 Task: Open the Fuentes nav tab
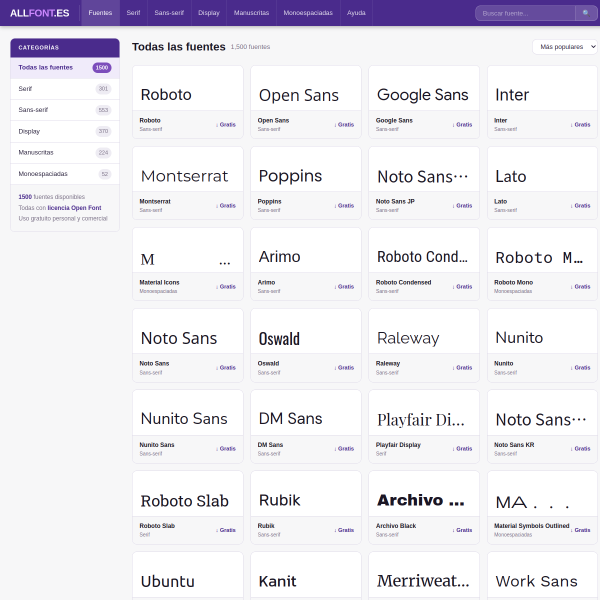[x=100, y=13]
